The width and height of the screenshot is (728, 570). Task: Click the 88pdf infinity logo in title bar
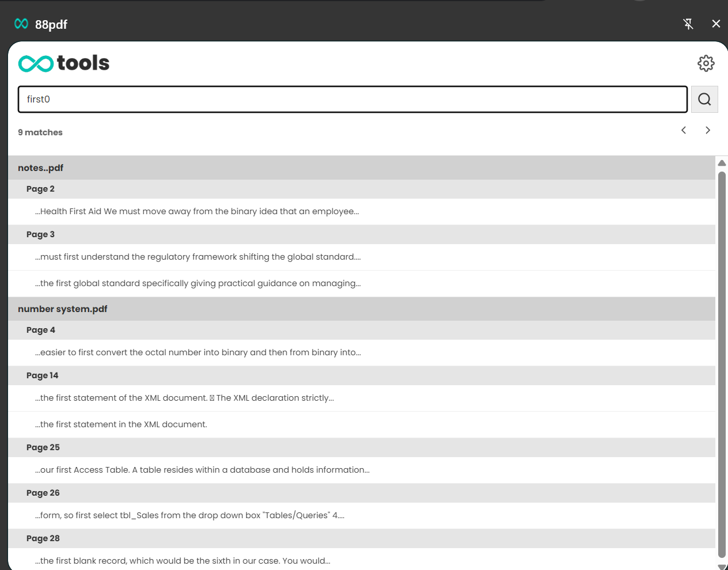(x=21, y=24)
